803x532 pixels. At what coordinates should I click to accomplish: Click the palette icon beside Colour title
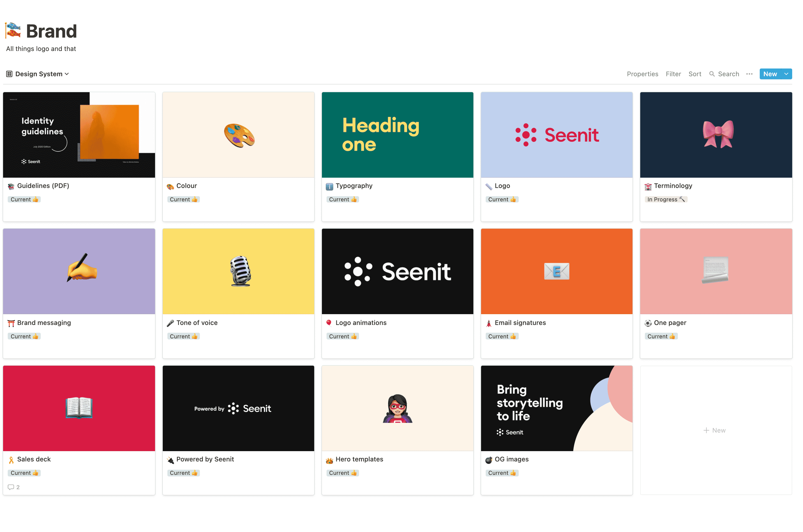[x=170, y=186]
